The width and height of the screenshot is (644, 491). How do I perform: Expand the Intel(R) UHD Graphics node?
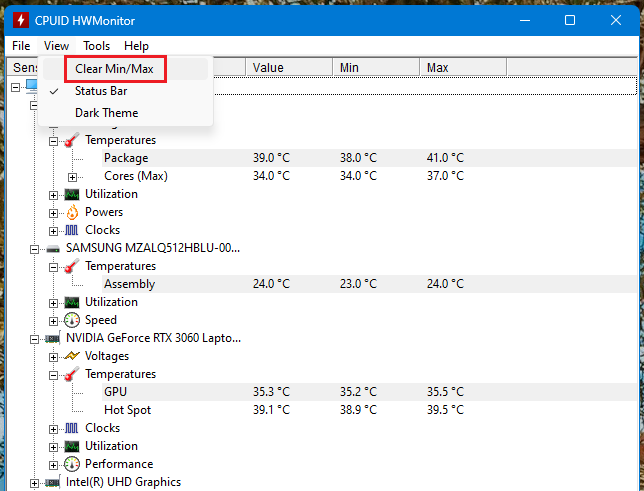pyautogui.click(x=34, y=484)
